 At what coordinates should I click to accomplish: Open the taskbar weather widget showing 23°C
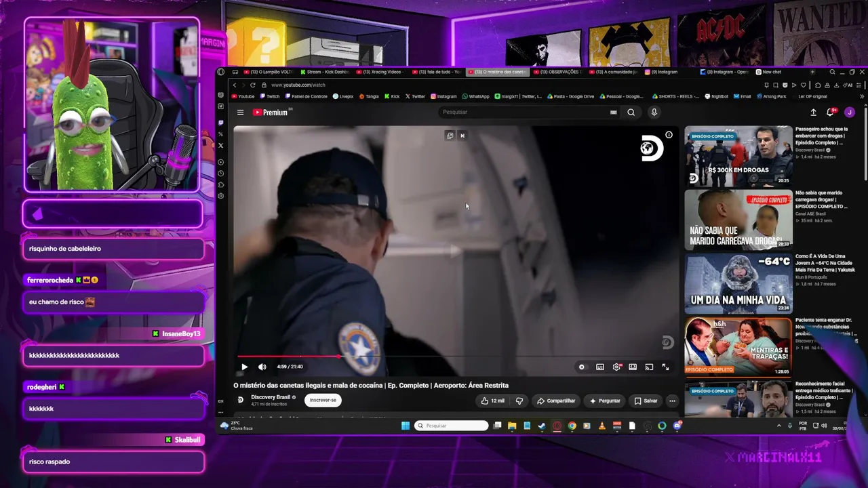(x=238, y=426)
